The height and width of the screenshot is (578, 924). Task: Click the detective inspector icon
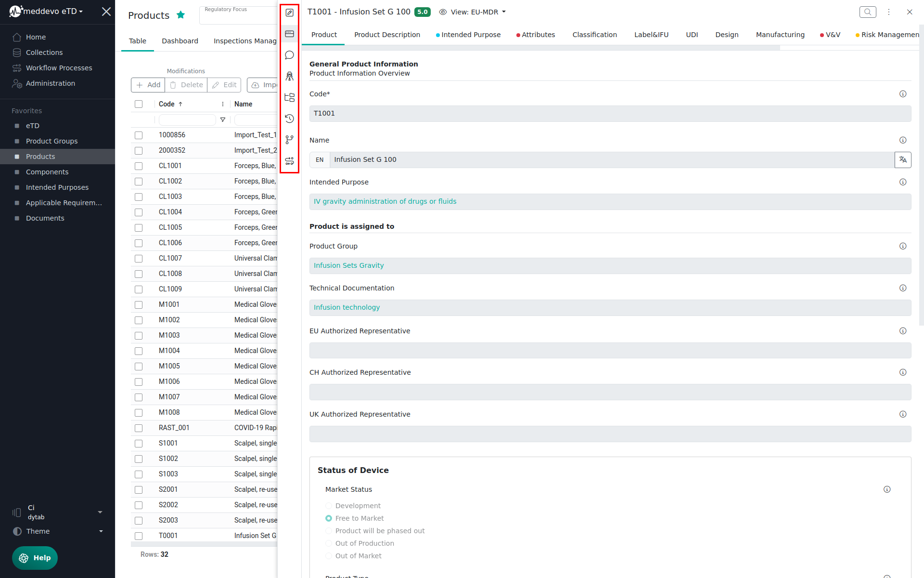click(289, 76)
